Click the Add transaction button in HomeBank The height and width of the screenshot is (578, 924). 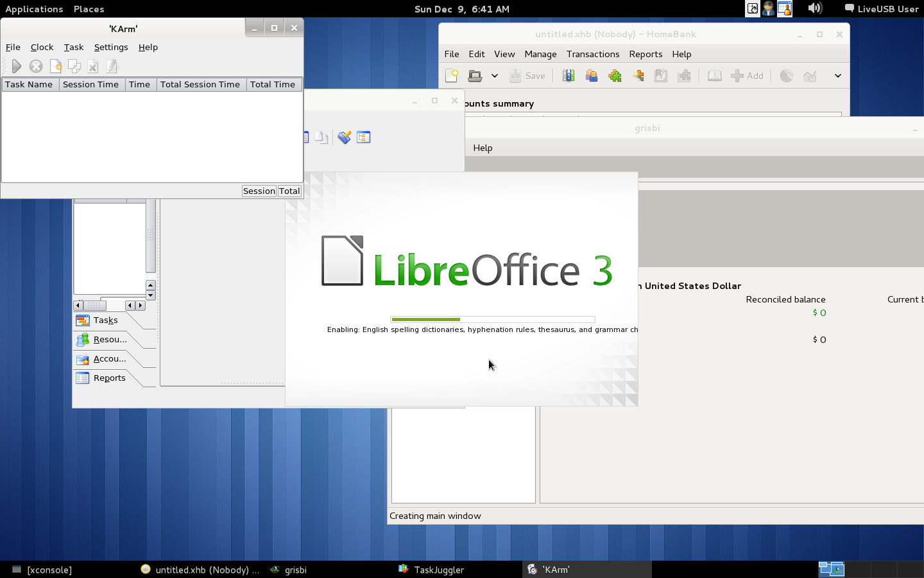point(747,76)
